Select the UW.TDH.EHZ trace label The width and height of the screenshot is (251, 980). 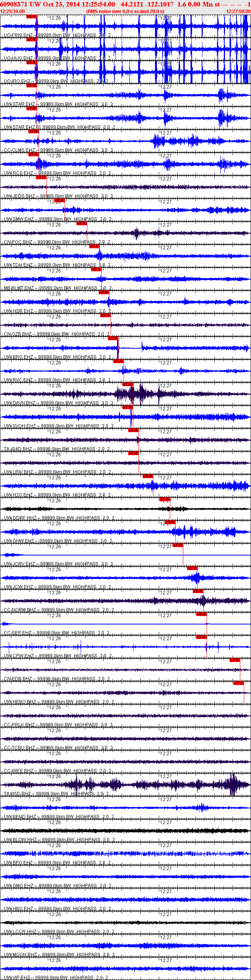pos(57,265)
